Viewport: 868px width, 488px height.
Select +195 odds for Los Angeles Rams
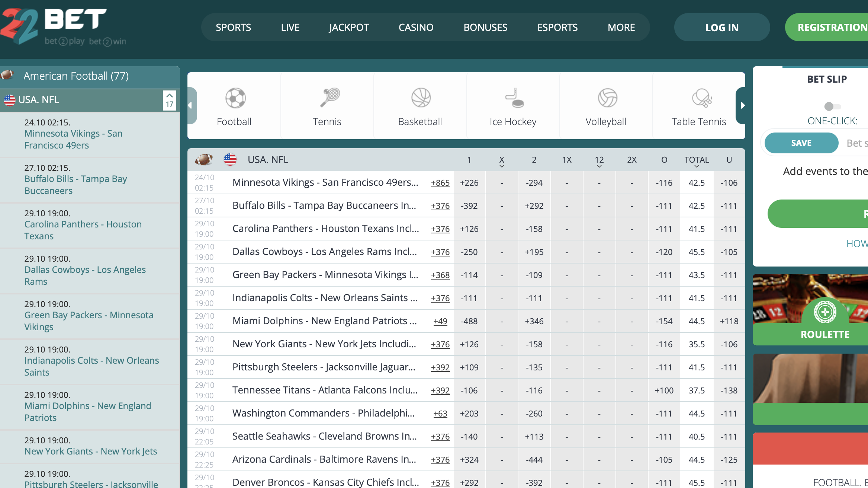click(x=534, y=252)
